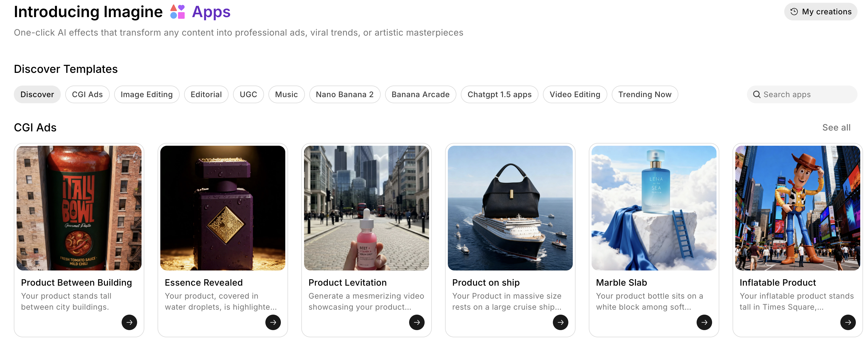868x345 pixels.
Task: Select the Banana Arcade tab
Action: point(420,95)
